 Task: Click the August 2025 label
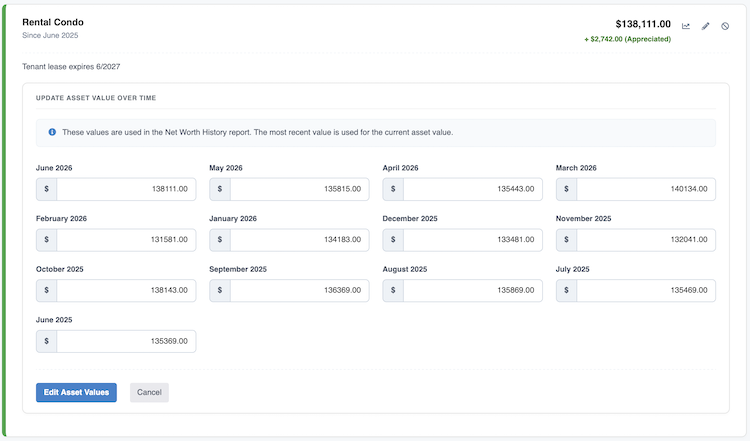tap(405, 269)
